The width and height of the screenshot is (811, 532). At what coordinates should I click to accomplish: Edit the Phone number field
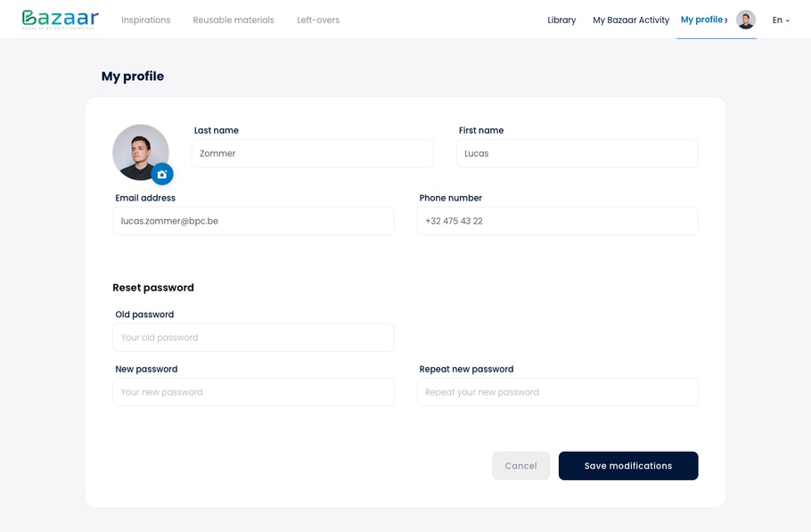click(557, 221)
